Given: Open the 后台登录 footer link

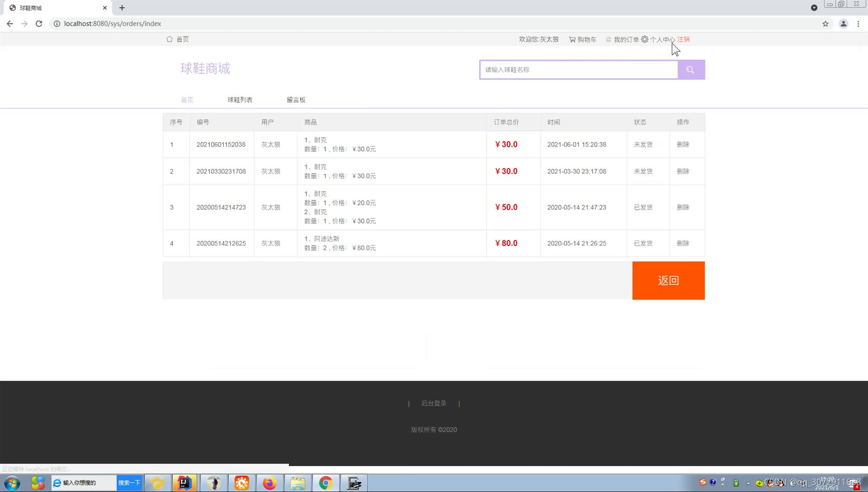Looking at the screenshot, I should (434, 403).
